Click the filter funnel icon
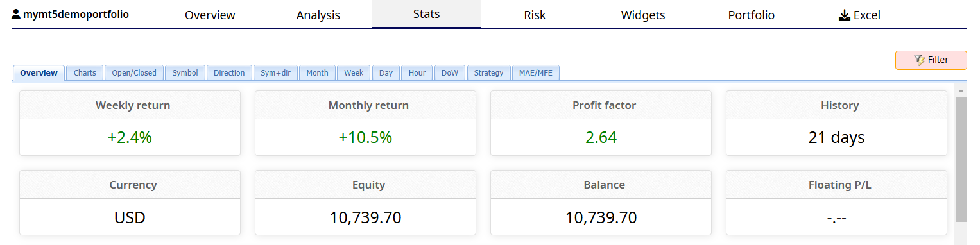 (x=920, y=60)
